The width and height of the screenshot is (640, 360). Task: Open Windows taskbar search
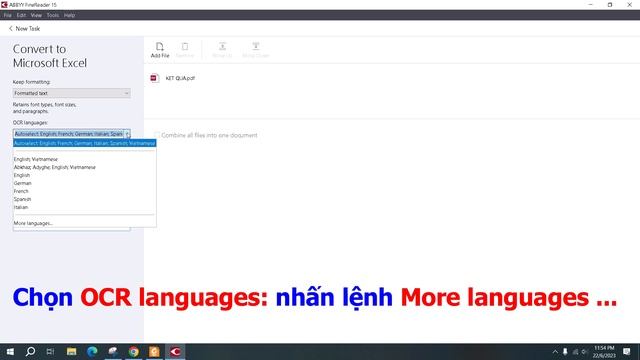(x=30, y=351)
